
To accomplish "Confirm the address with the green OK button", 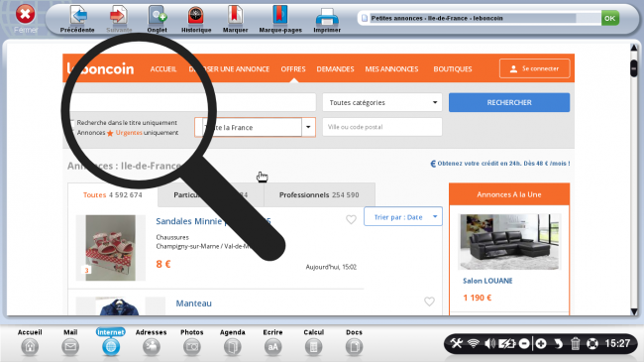I will click(x=610, y=18).
